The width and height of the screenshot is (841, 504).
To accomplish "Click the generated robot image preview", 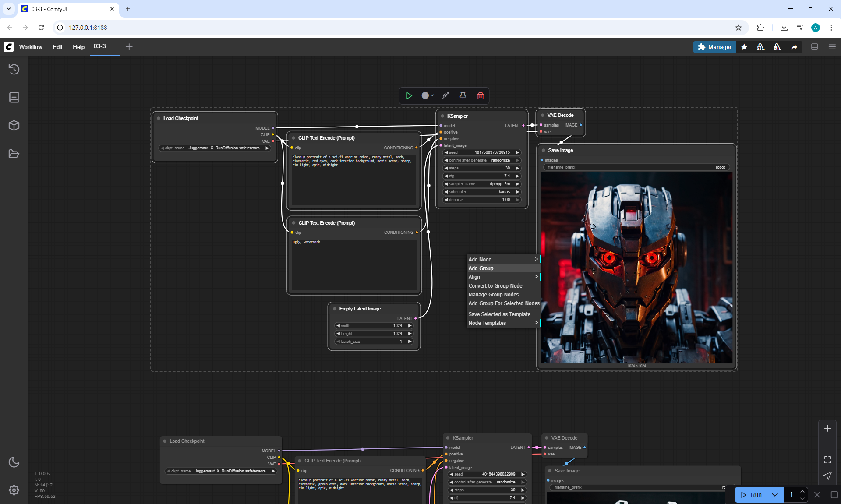I will click(636, 267).
